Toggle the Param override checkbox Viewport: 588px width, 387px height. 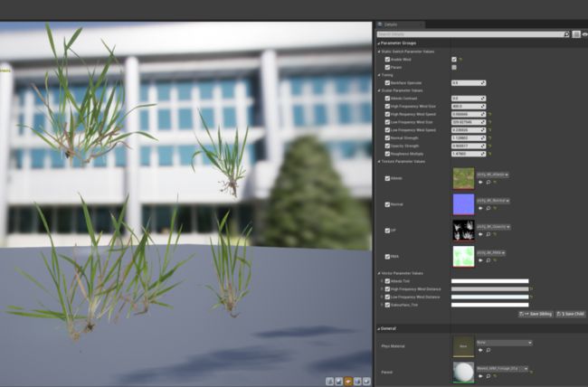point(387,67)
